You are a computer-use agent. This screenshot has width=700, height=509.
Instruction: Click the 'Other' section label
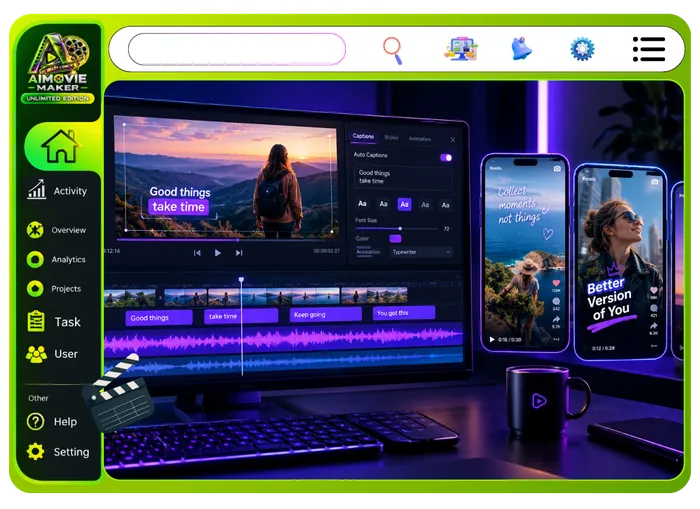coord(38,398)
